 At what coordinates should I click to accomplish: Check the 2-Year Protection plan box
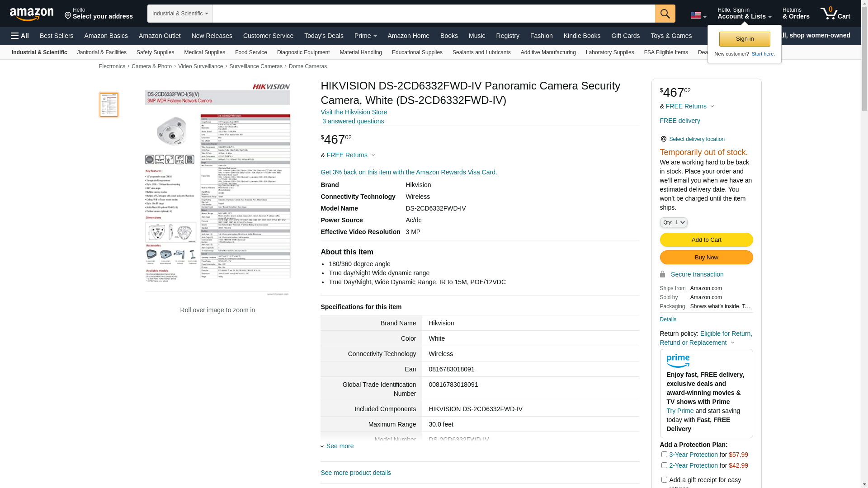click(664, 465)
